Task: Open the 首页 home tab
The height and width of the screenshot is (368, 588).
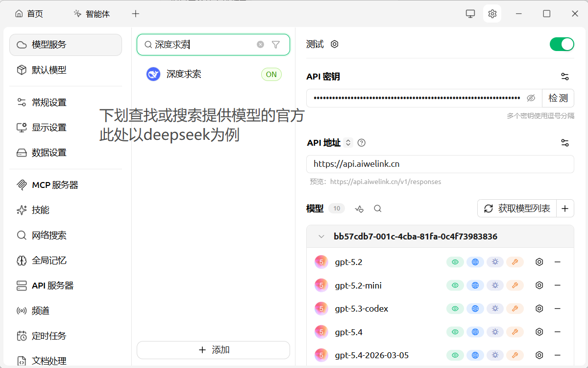Action: point(29,14)
